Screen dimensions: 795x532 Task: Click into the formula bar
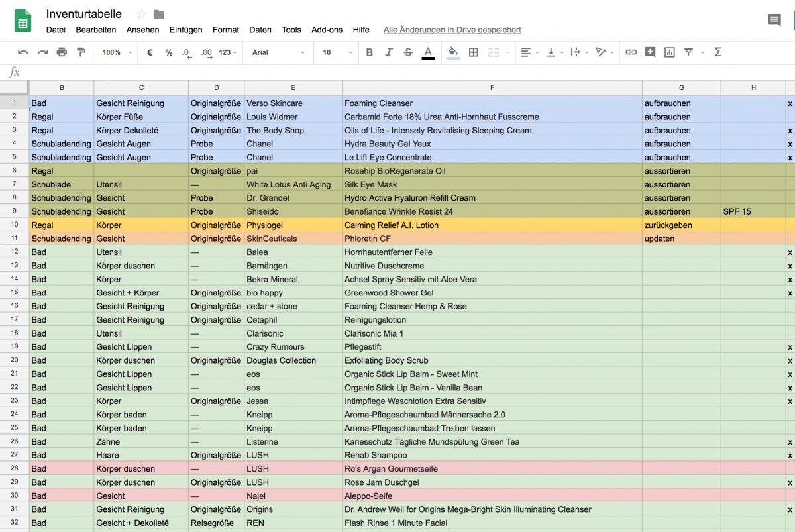coord(411,72)
